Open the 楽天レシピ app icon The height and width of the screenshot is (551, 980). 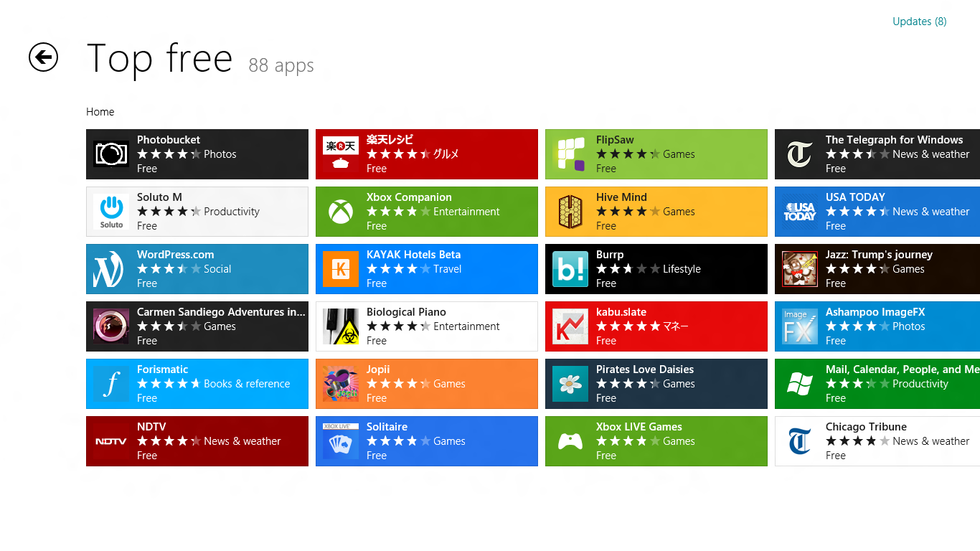(341, 154)
